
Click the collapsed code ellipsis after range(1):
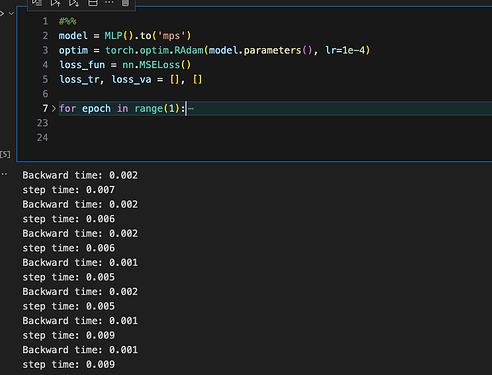pos(191,109)
